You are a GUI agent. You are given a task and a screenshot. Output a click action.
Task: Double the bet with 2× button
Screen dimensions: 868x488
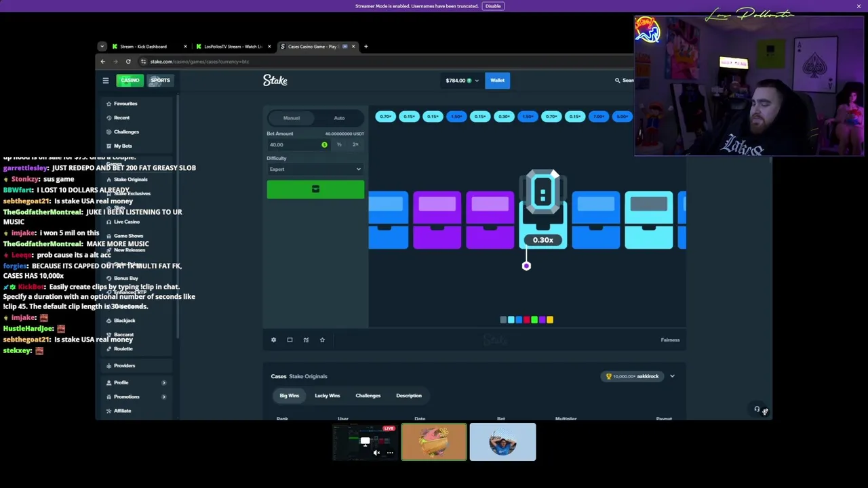point(355,145)
